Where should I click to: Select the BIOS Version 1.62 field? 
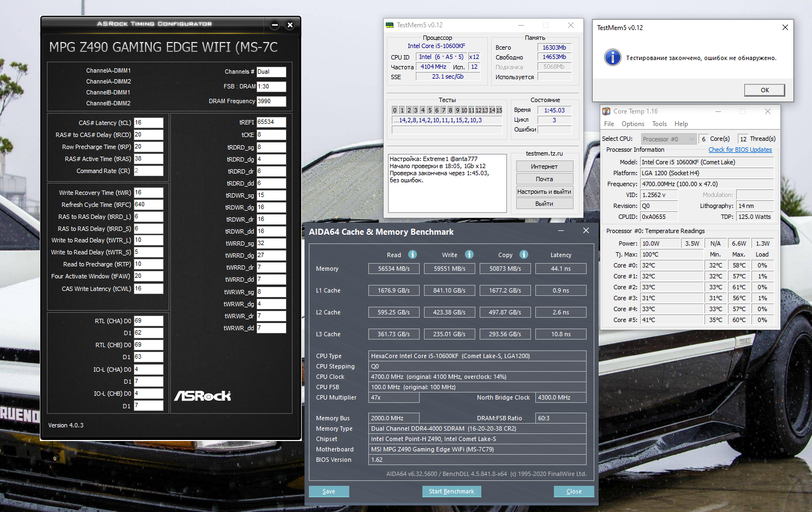coord(477,460)
